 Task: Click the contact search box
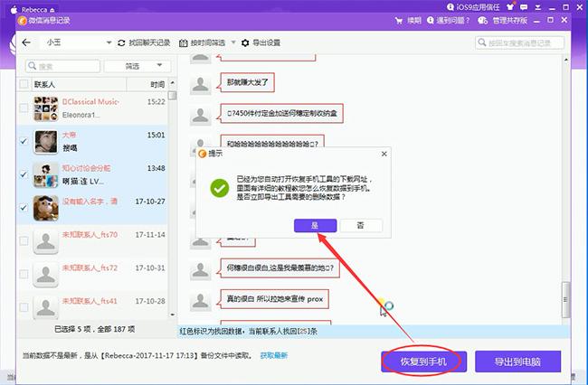[x=62, y=66]
